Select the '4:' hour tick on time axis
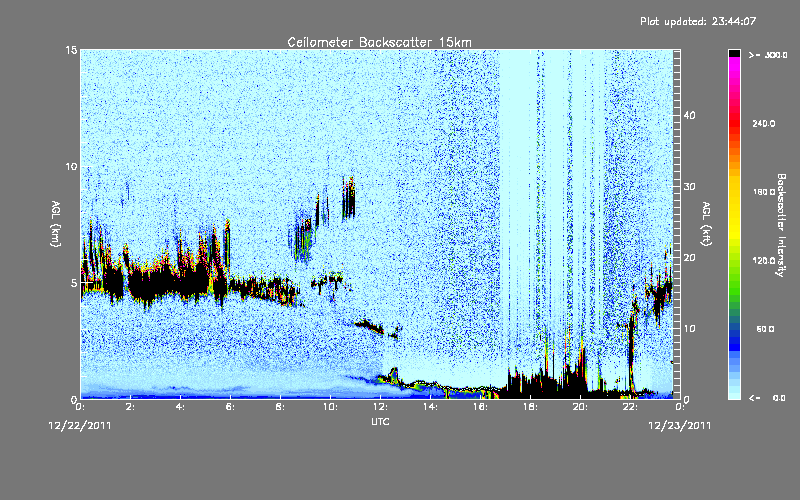The width and height of the screenshot is (800, 500). pos(181,407)
